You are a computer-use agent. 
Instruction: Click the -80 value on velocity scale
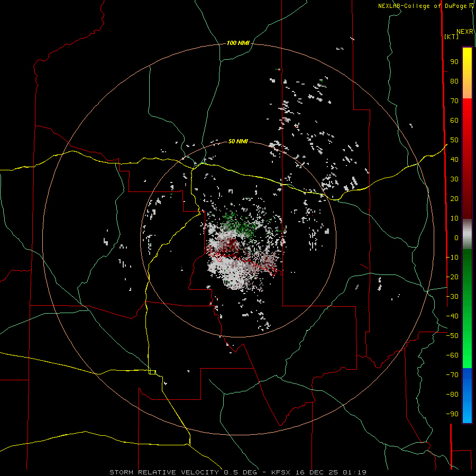pyautogui.click(x=452, y=395)
